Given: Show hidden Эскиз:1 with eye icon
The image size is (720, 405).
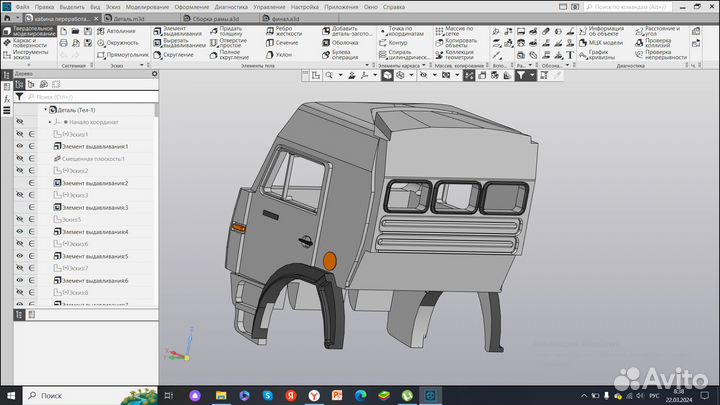Looking at the screenshot, I should click(x=19, y=134).
